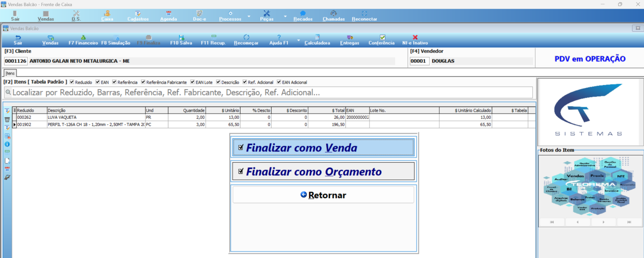Go to previous item photo
644x258 pixels.
tap(578, 222)
